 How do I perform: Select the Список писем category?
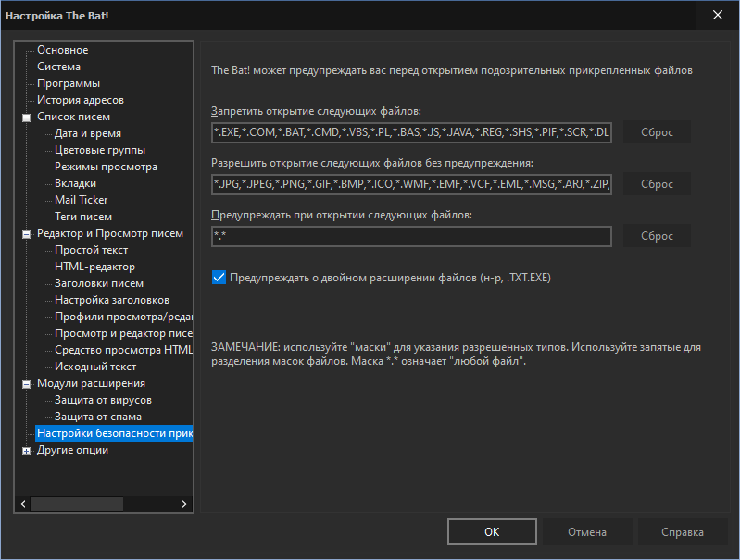73,117
